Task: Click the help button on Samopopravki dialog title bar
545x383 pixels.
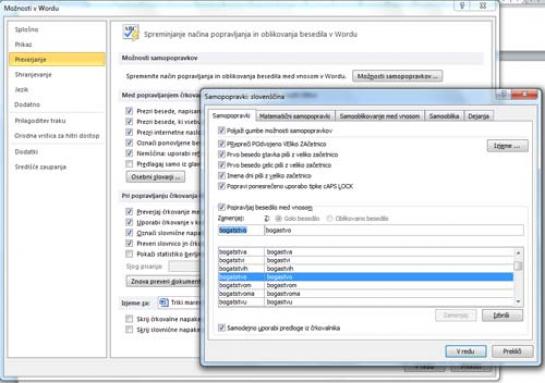Action: [503, 95]
